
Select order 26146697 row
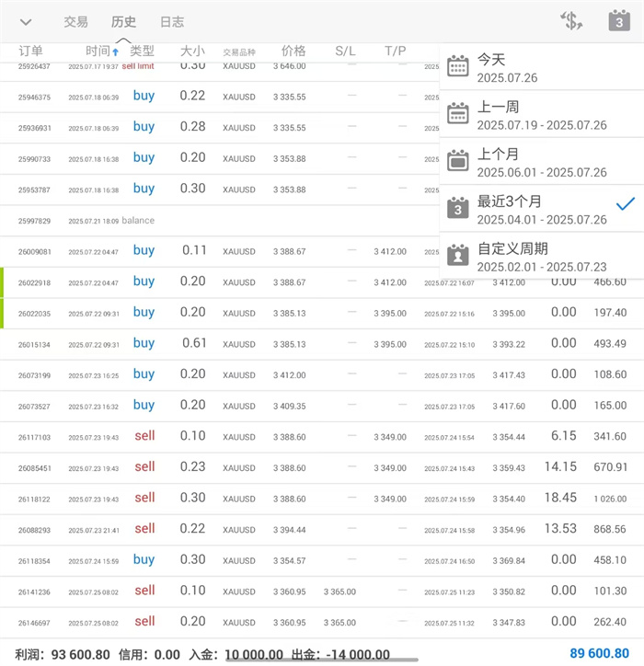pyautogui.click(x=322, y=623)
